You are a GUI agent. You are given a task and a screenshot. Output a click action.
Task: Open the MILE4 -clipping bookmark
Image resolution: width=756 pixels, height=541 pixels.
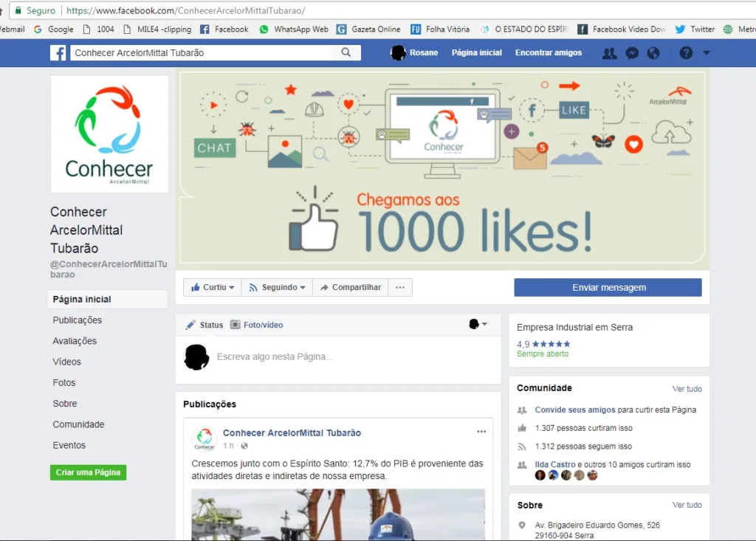click(157, 30)
